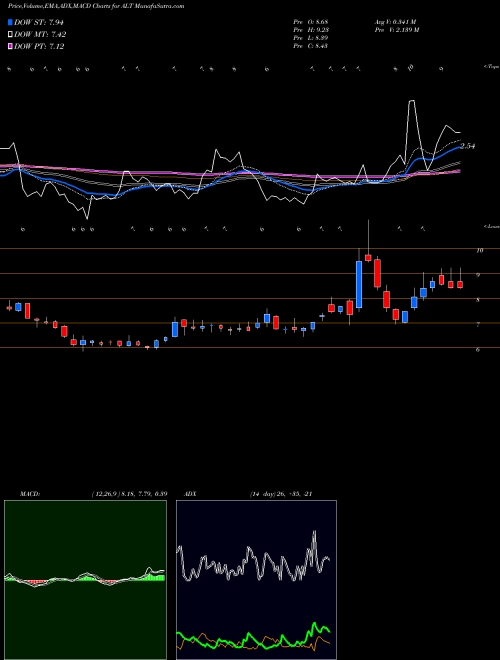500x660 pixels.
Task: Open the green MACD histogram chart panel
Action: coord(85,580)
